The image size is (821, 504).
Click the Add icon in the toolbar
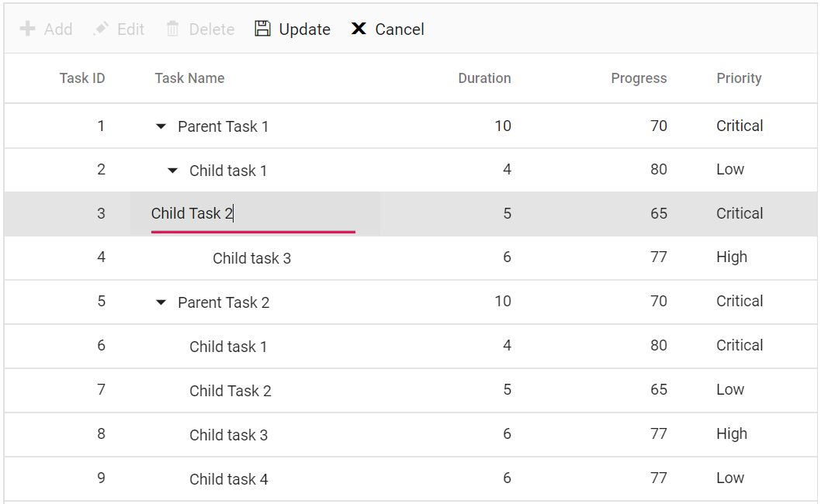pos(29,29)
